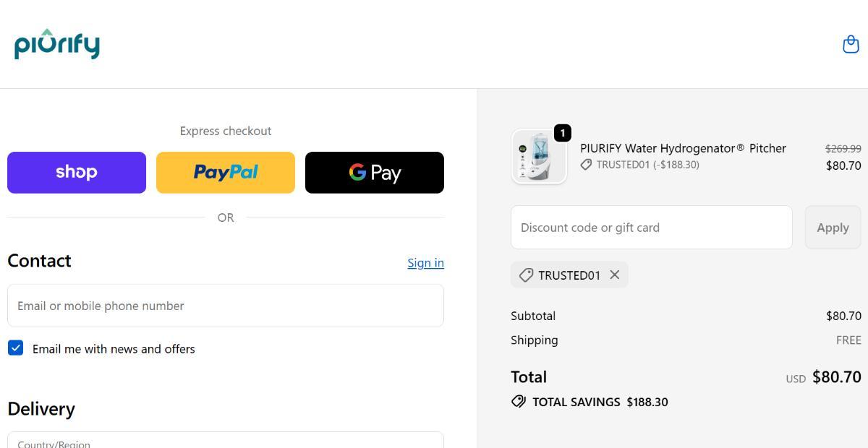Viewport: 868px width, 448px height.
Task: Open the Country/Region dropdown
Action: (x=226, y=441)
